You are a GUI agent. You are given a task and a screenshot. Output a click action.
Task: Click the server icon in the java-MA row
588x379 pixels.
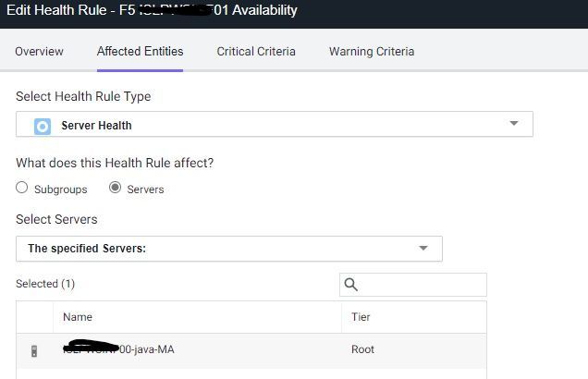[34, 350]
